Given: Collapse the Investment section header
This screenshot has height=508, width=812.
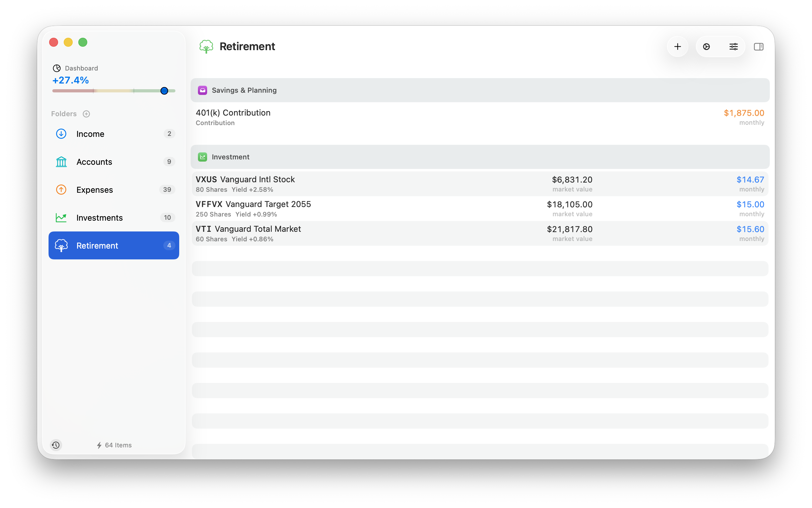Looking at the screenshot, I should tap(480, 157).
